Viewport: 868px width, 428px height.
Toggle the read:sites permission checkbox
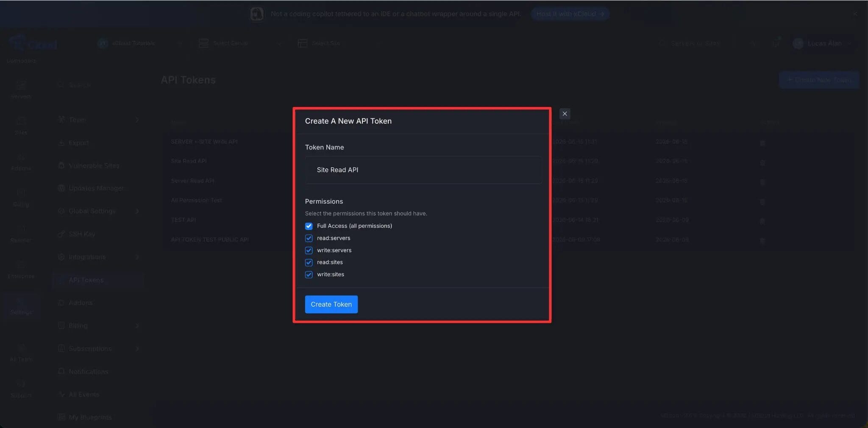[x=309, y=263]
